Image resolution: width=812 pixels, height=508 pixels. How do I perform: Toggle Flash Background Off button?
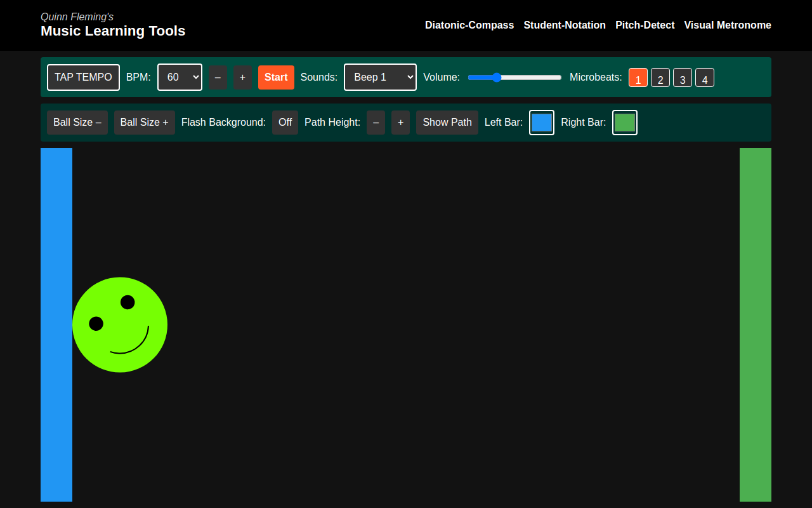coord(285,123)
